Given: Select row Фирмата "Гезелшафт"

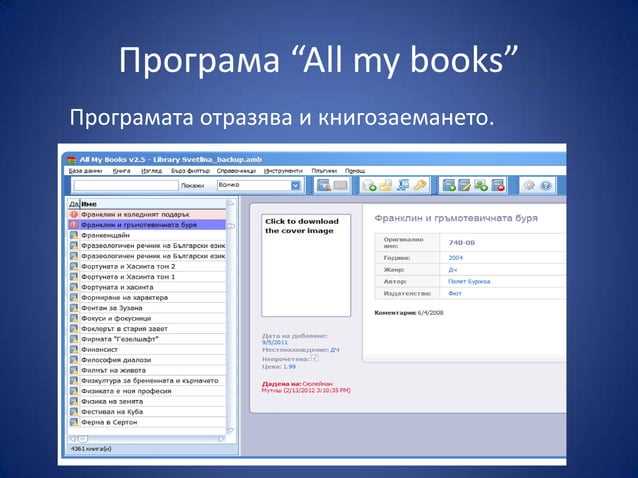Looking at the screenshot, I should [147, 339].
